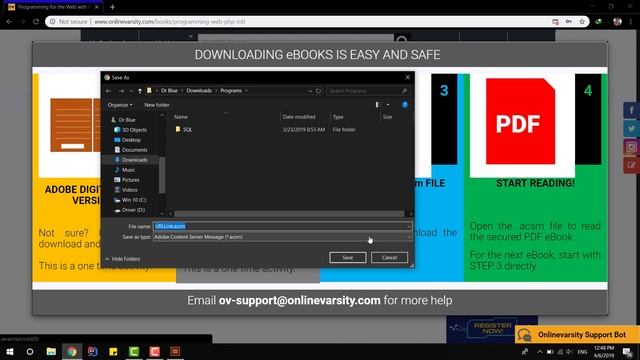Viewport: 640px width, 360px height.
Task: Click horizontal scrollbar in file list
Action: [x=289, y=214]
